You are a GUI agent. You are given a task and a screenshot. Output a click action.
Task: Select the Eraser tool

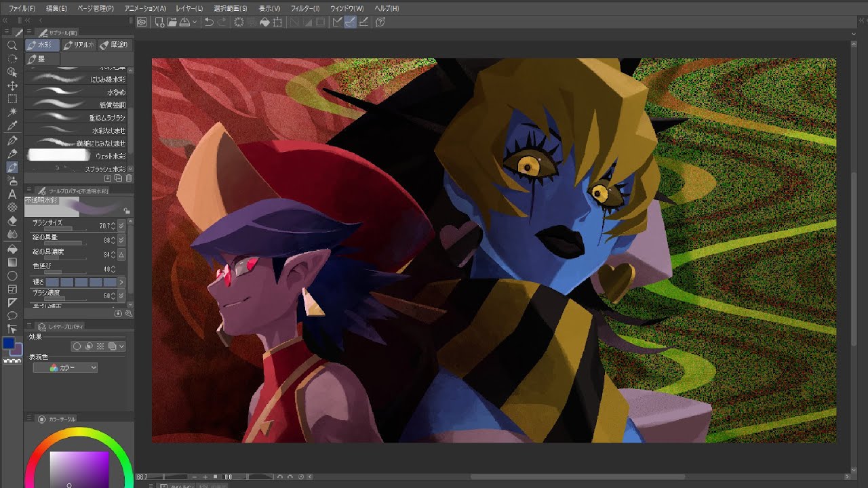[12, 221]
